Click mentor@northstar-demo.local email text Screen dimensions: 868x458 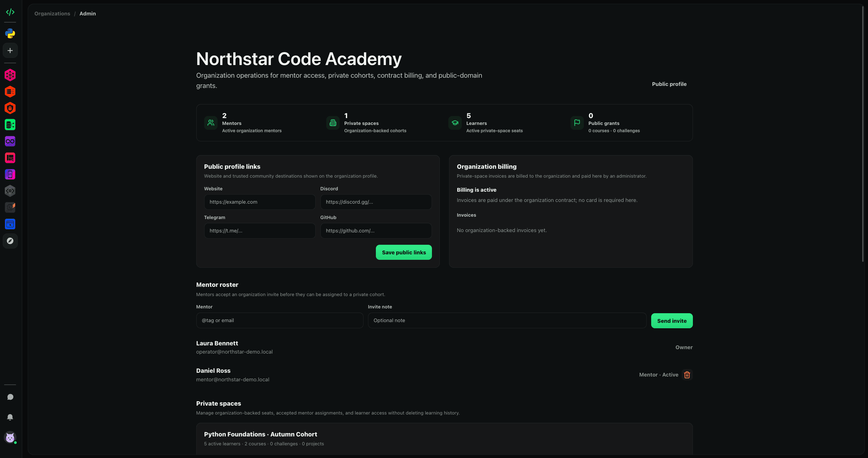pos(233,380)
